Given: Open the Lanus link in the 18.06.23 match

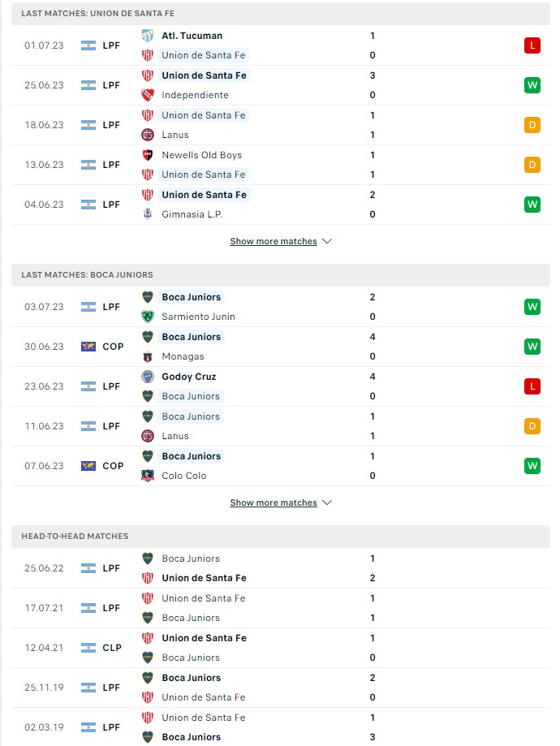Looking at the screenshot, I should (175, 135).
